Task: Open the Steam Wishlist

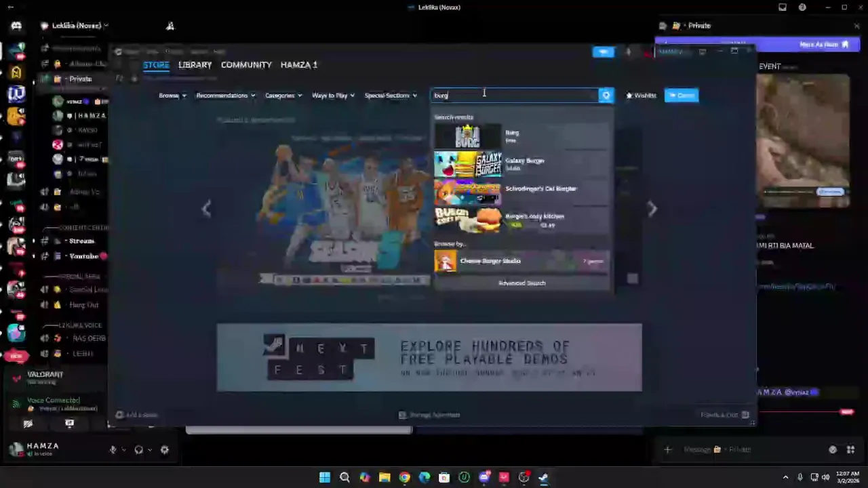Action: pos(641,96)
